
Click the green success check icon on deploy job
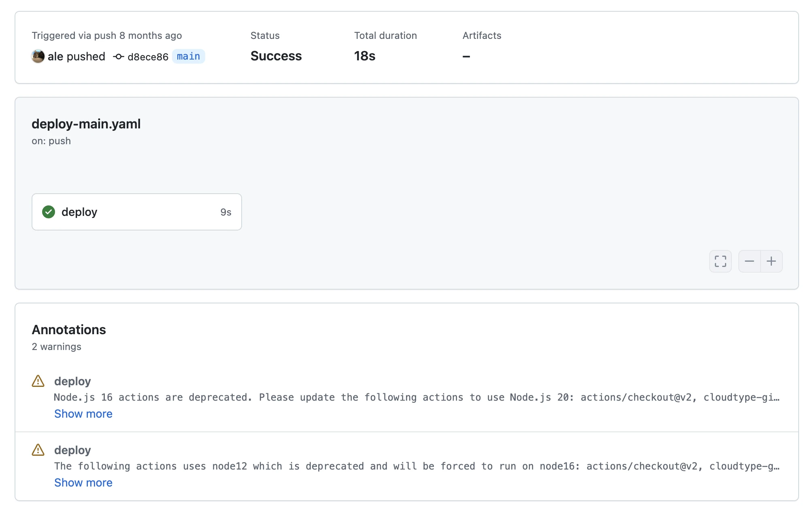[x=49, y=211]
